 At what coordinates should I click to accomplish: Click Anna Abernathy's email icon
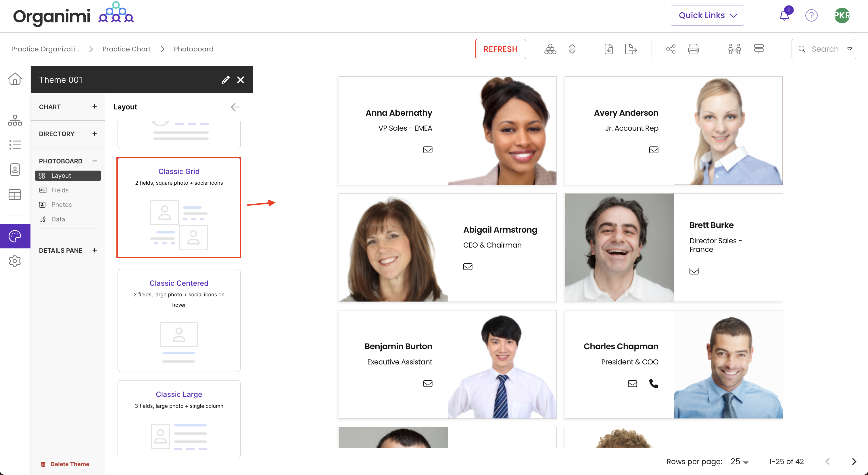point(428,150)
